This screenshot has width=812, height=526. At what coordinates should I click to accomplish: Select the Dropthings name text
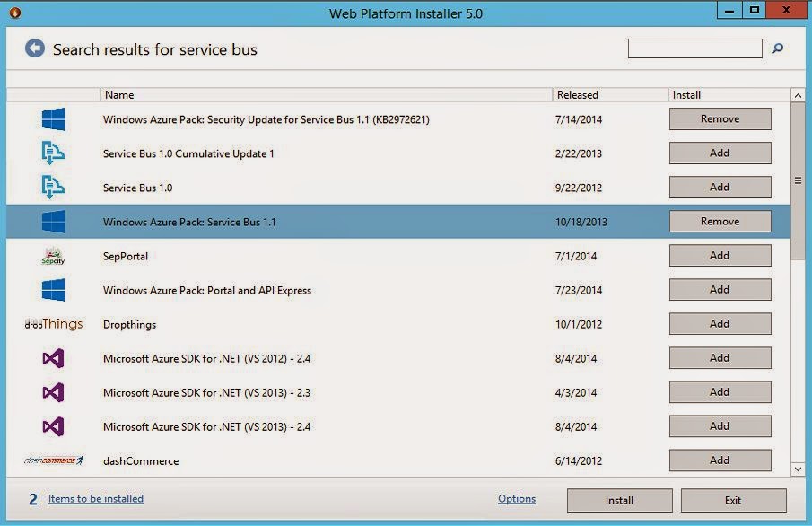[129, 325]
